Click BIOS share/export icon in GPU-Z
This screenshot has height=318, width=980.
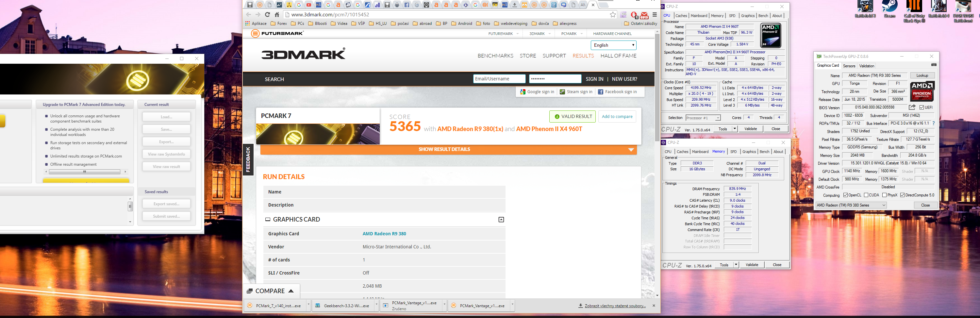click(912, 108)
